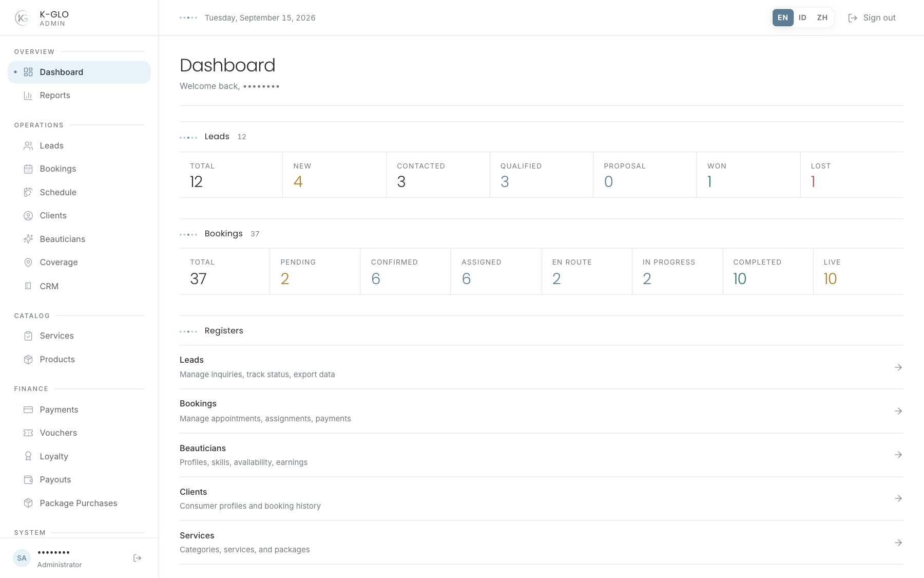Image resolution: width=924 pixels, height=578 pixels.
Task: Click the K-GLO logo
Action: 22,18
